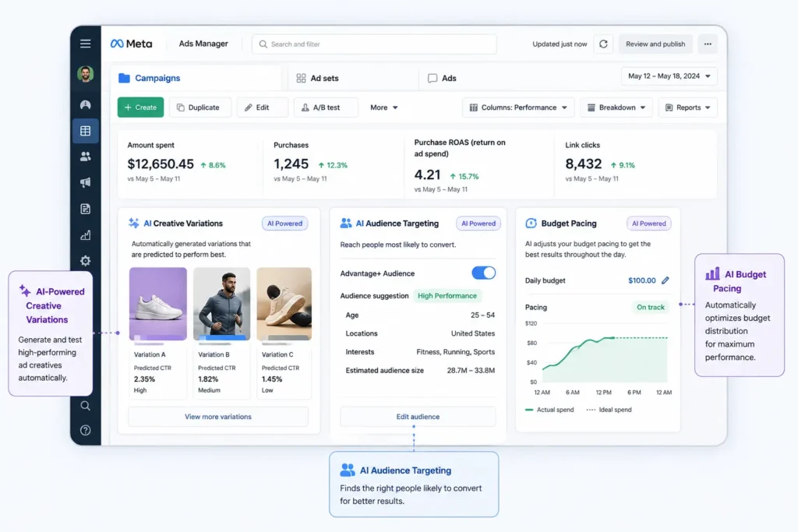
Task: Open the date range May 12 – May 18 dropdown
Action: [669, 76]
